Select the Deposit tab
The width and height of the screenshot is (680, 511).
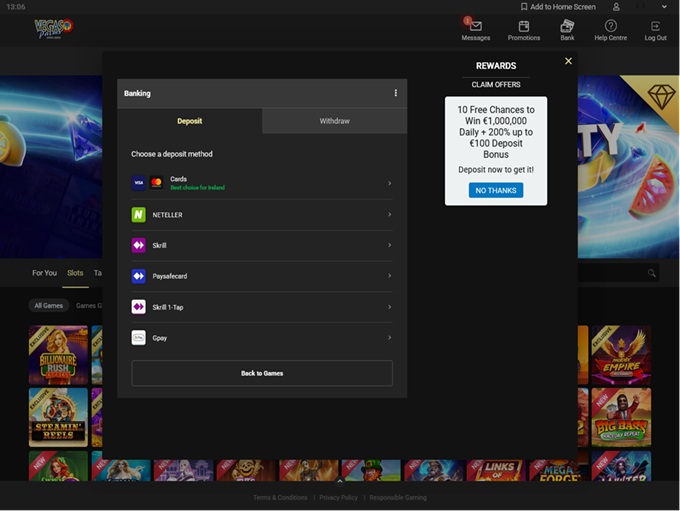[189, 121]
